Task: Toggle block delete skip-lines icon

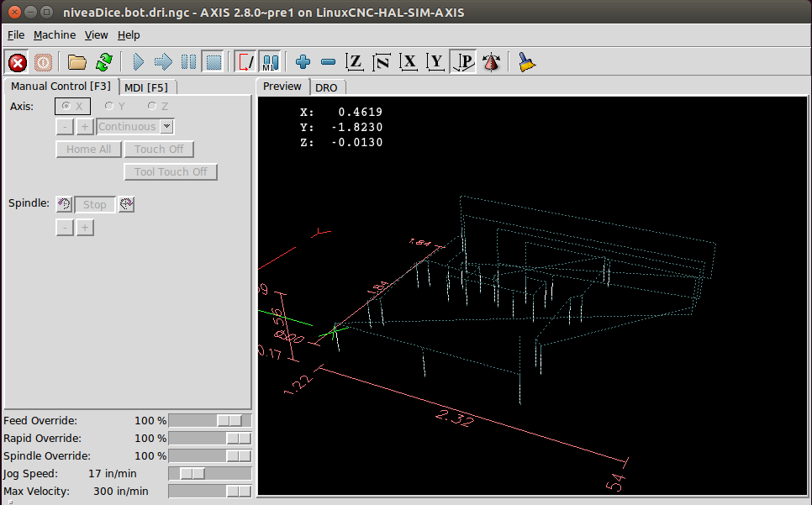Action: (246, 63)
